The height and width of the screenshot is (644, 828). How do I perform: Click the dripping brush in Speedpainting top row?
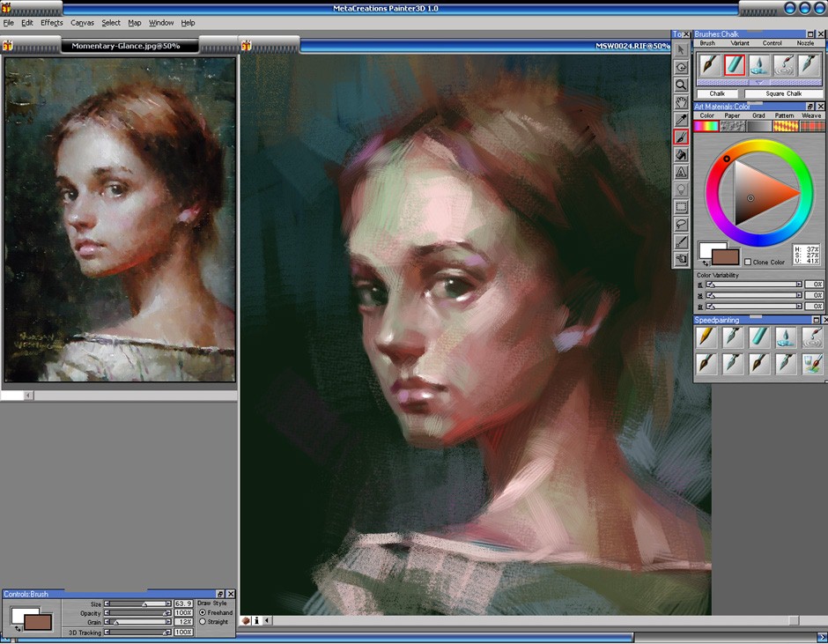click(x=812, y=337)
